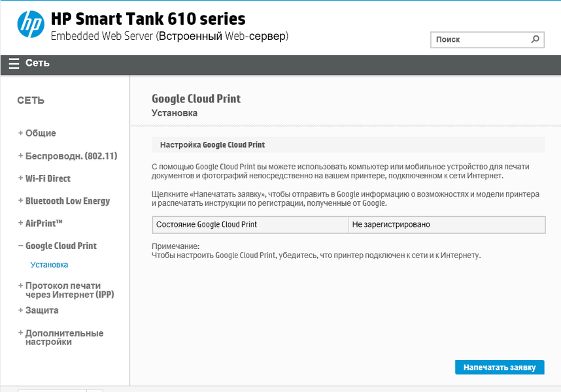Expand the AirPrint section
The width and height of the screenshot is (561, 392).
click(x=44, y=223)
